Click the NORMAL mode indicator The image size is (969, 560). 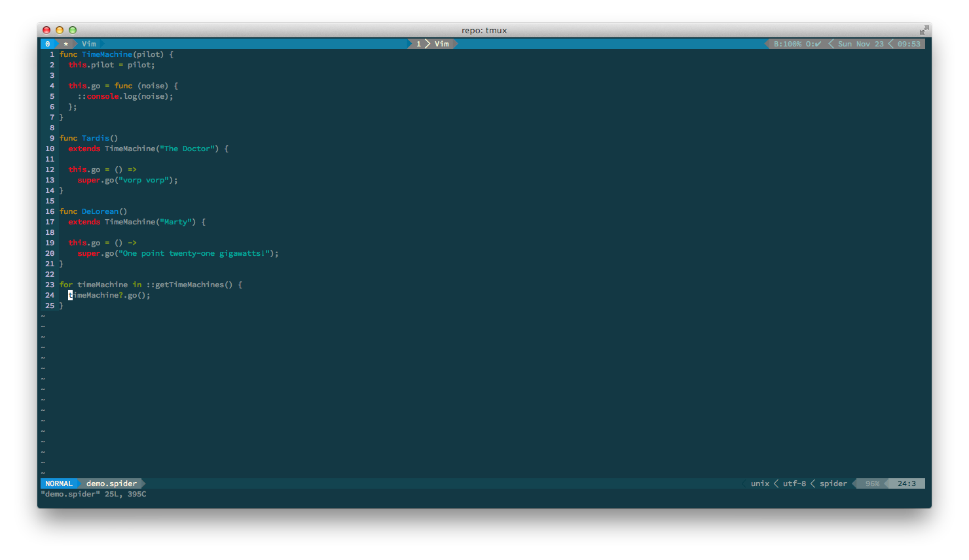pos(59,483)
